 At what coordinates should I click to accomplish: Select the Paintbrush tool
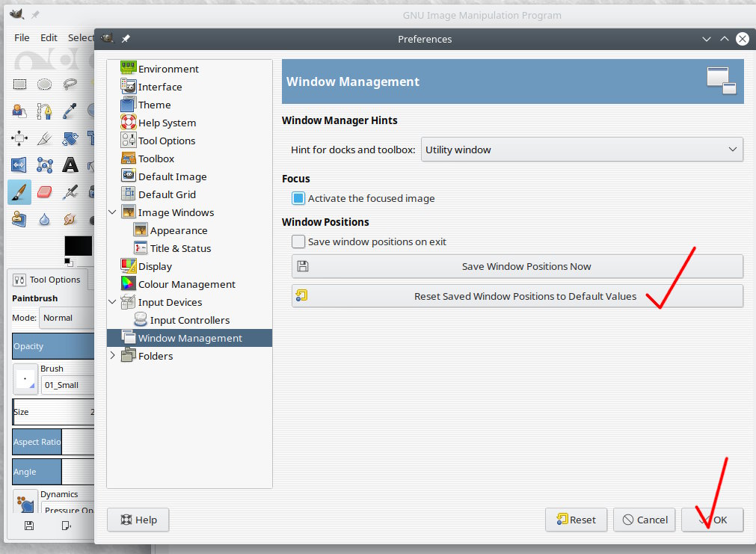click(x=19, y=192)
